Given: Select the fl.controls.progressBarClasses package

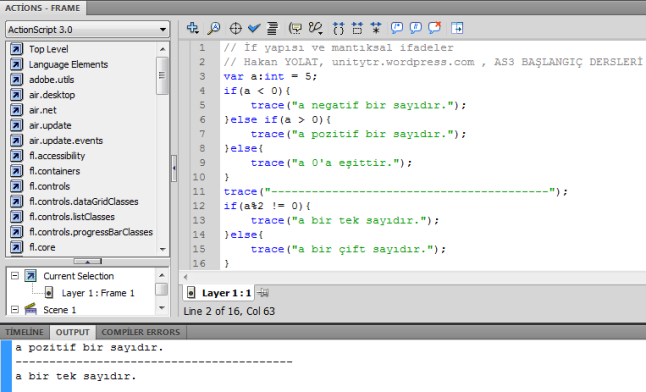Looking at the screenshot, I should pyautogui.click(x=91, y=232).
